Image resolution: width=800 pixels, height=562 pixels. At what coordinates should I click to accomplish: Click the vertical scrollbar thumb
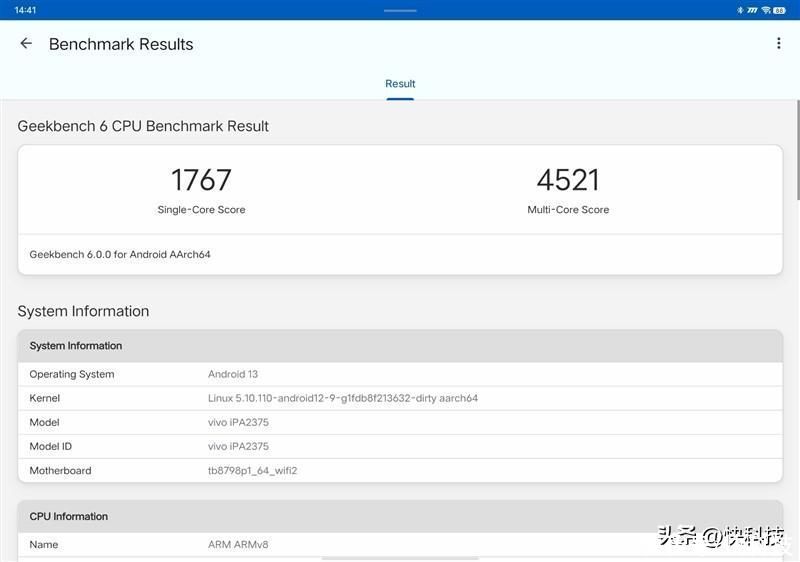[x=797, y=150]
